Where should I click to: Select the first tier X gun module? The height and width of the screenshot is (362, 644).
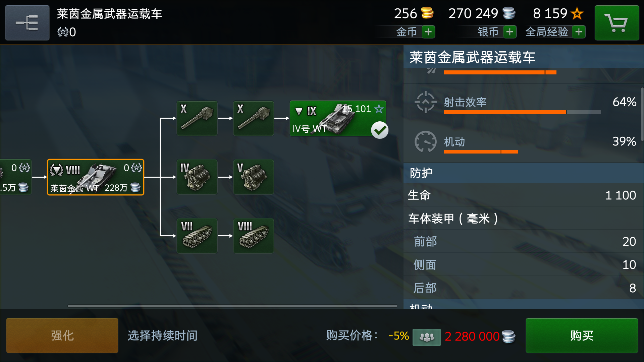(197, 118)
